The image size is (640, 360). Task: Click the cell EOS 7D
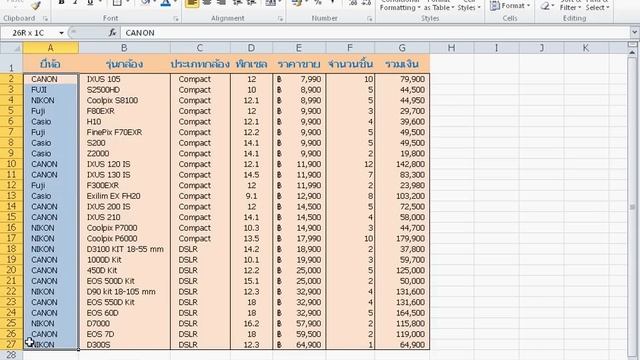(124, 334)
